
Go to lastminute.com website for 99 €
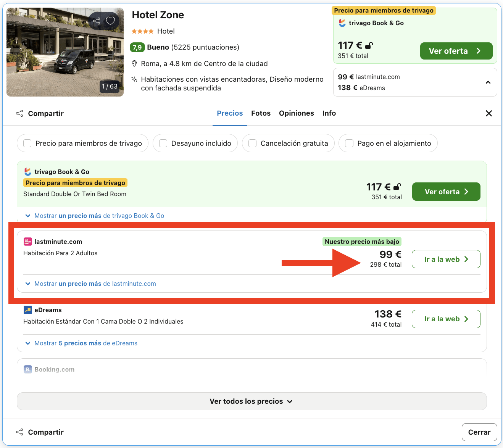coord(446,259)
